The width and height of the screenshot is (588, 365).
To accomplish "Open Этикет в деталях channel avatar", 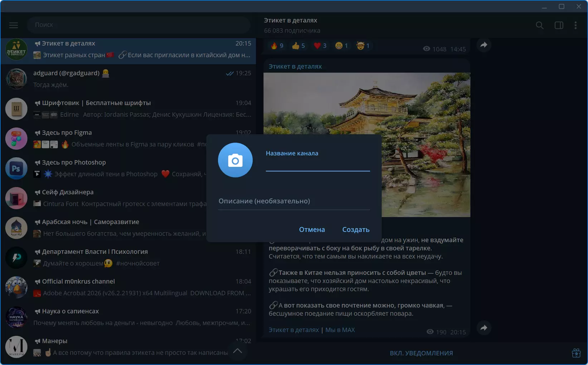I will [16, 49].
